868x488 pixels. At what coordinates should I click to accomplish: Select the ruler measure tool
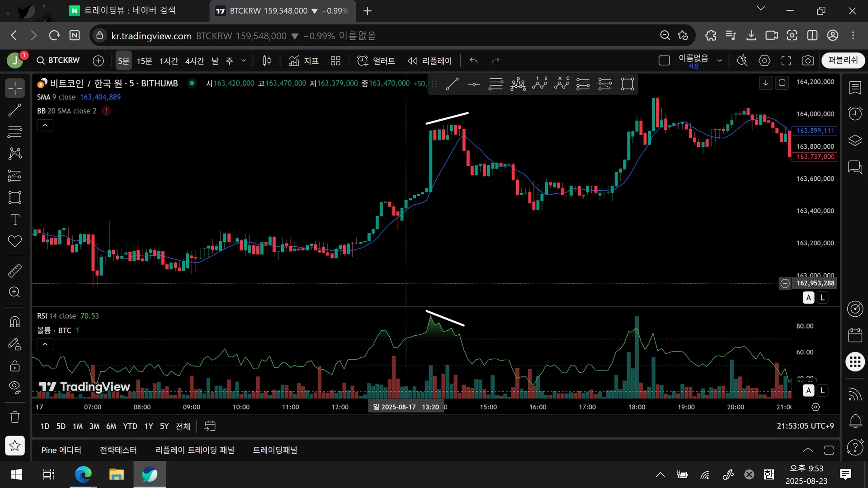pos(15,270)
